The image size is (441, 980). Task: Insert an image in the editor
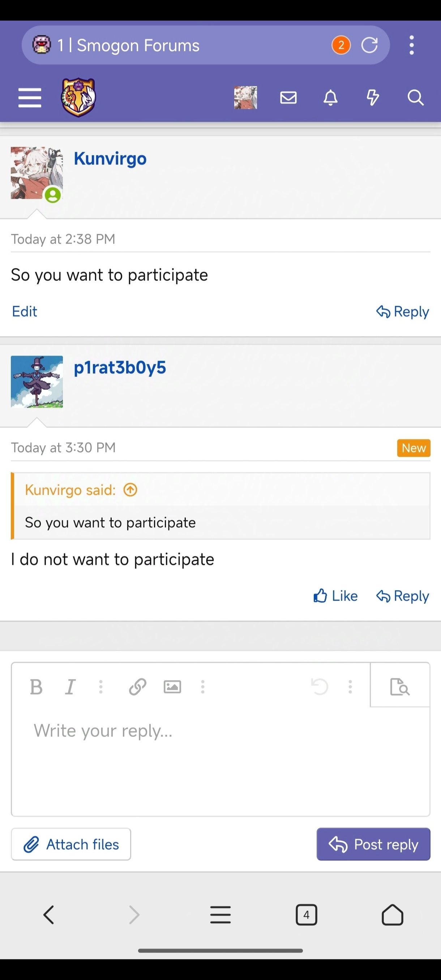point(172,687)
